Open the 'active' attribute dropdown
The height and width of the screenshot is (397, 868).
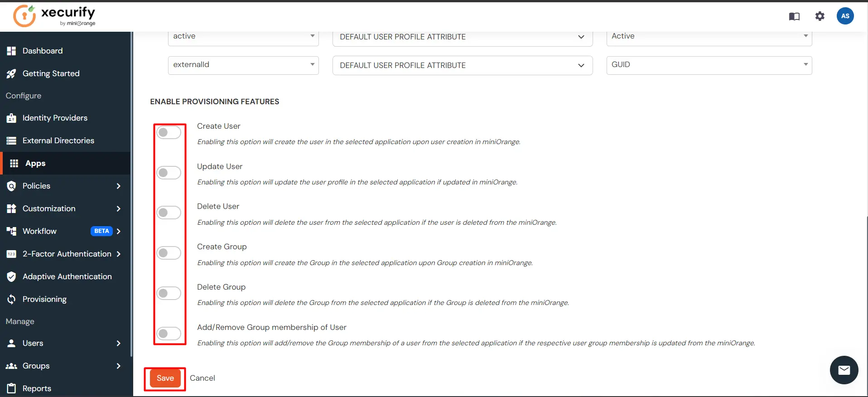[x=243, y=37]
